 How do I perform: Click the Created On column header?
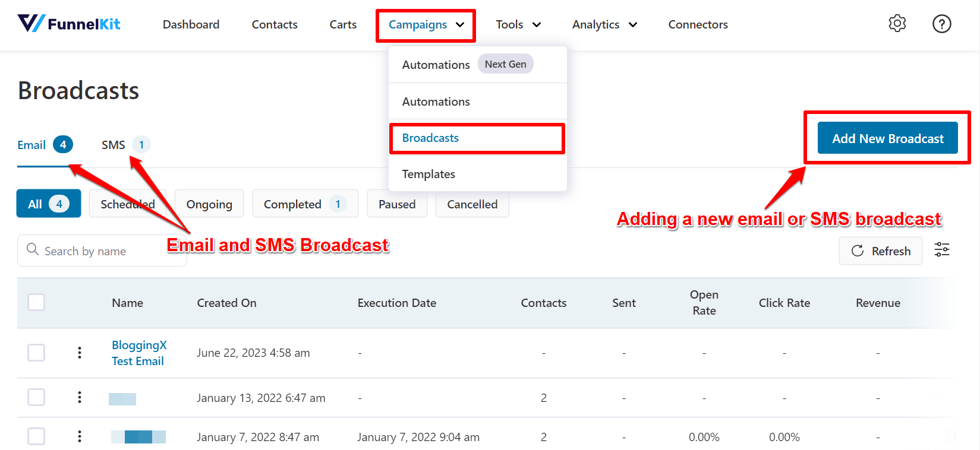point(226,303)
